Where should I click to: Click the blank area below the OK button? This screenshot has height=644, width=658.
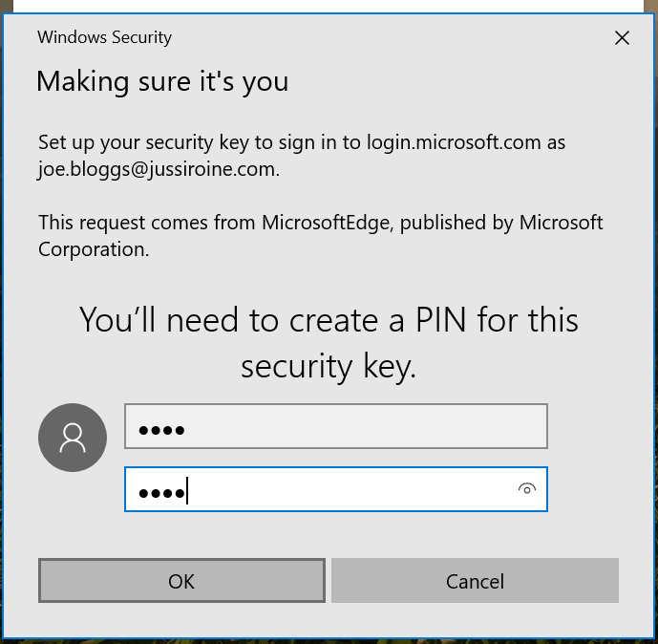(181, 620)
